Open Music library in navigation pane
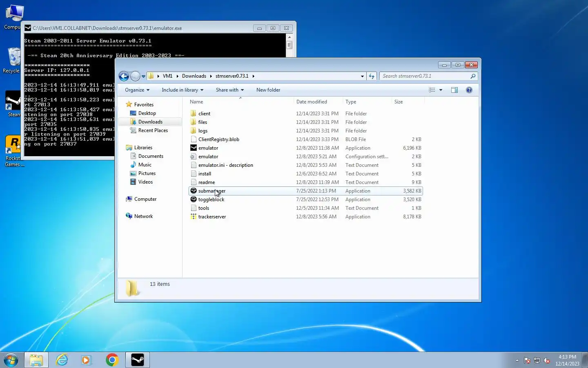588x368 pixels. pyautogui.click(x=145, y=165)
